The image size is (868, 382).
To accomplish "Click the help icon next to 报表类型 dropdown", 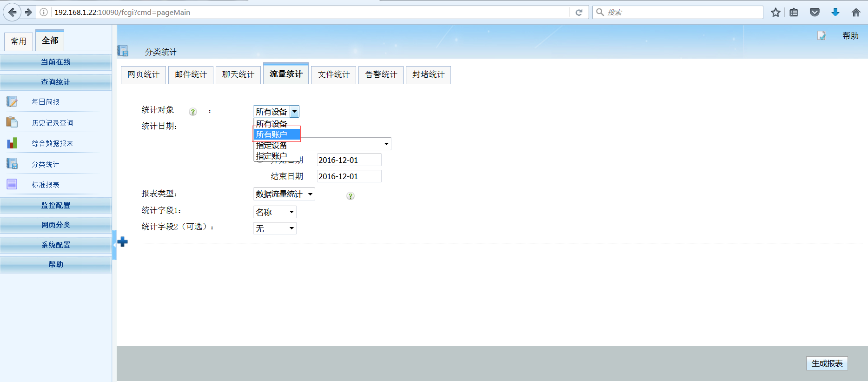I will pos(351,196).
